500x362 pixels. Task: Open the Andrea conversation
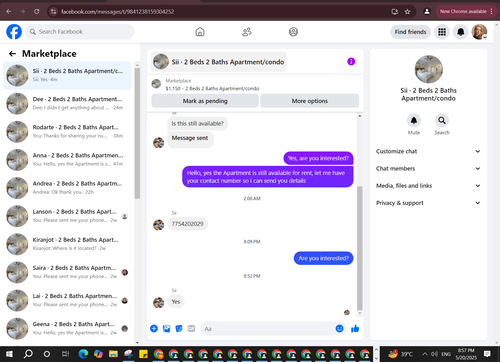[67, 188]
